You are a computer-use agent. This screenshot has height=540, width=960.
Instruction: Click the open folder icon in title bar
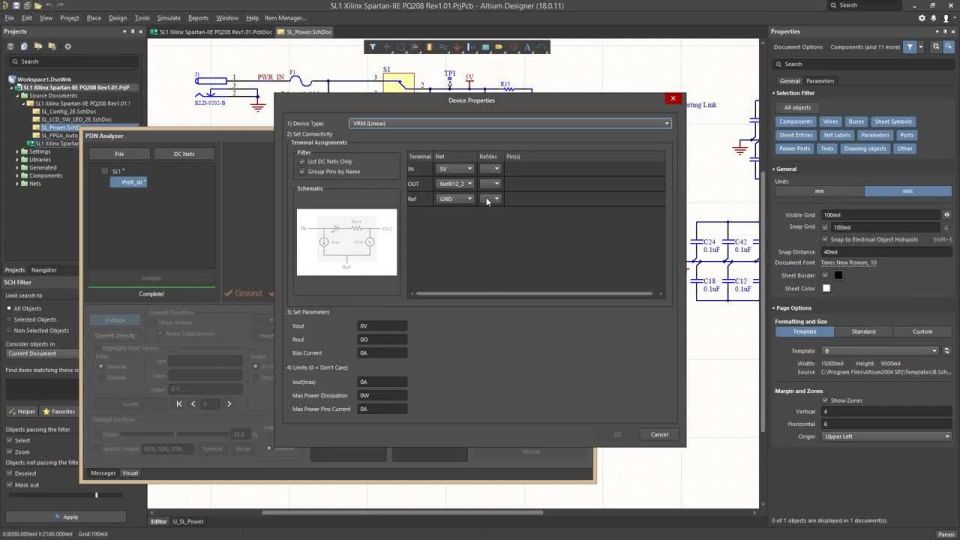38,6
